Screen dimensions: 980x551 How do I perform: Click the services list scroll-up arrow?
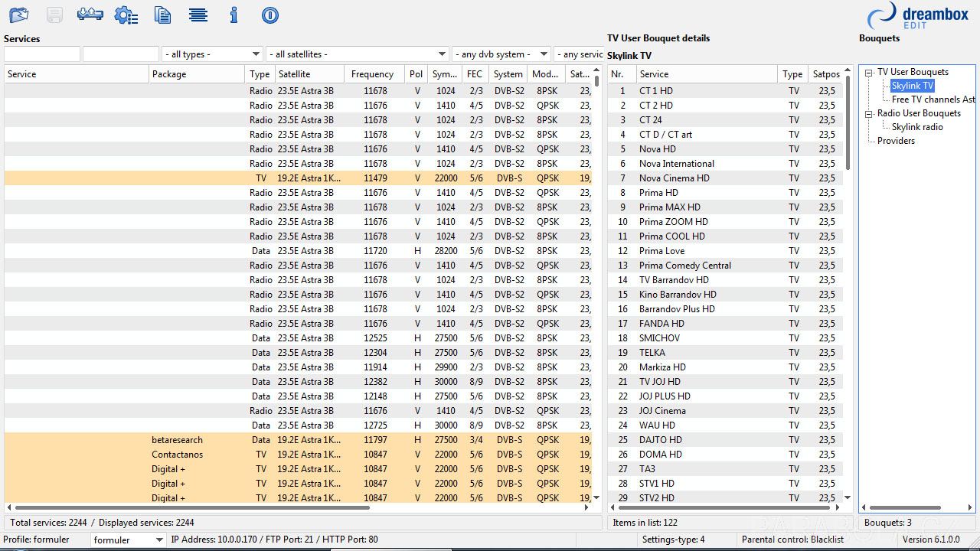pos(596,70)
